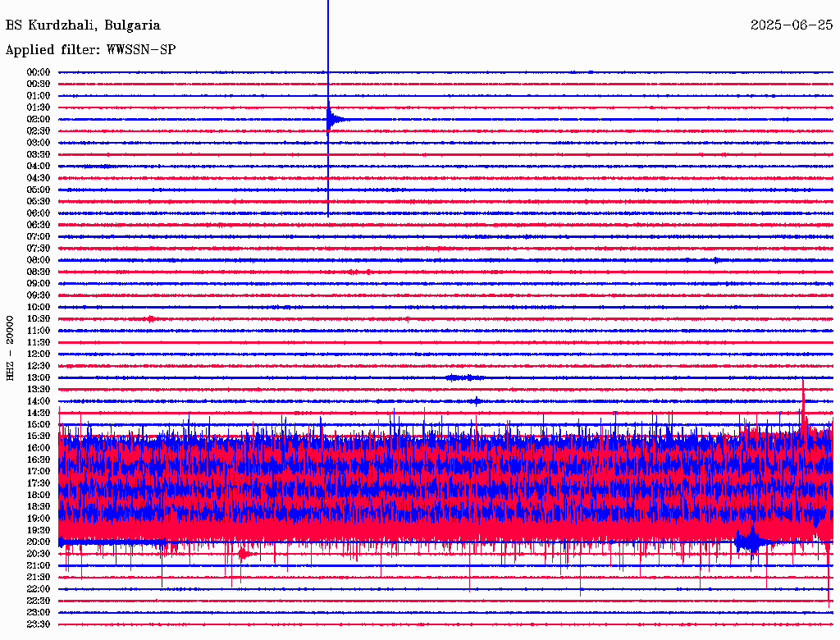Select the 23:00 time label
Screen dimensions: 840x640
pyautogui.click(x=39, y=613)
